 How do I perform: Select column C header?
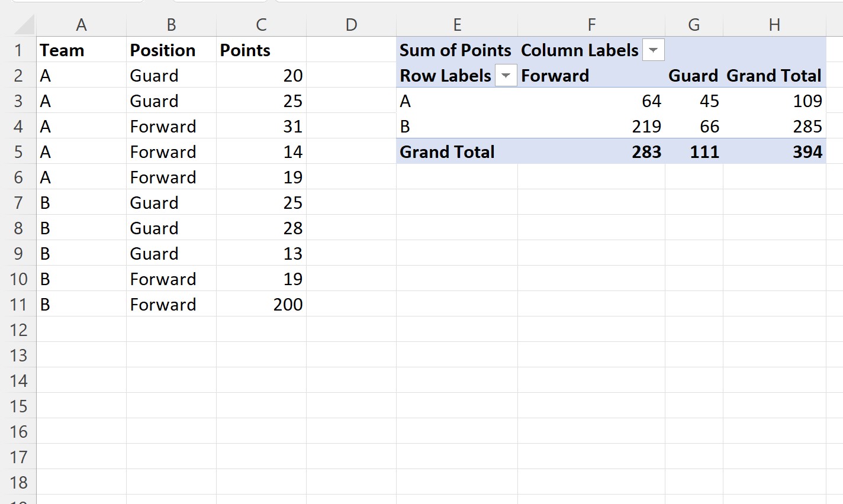[261, 25]
